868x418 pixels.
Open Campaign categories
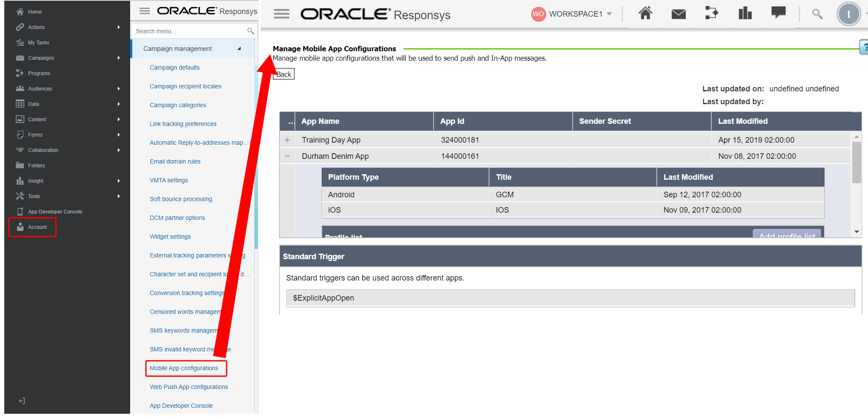(178, 105)
